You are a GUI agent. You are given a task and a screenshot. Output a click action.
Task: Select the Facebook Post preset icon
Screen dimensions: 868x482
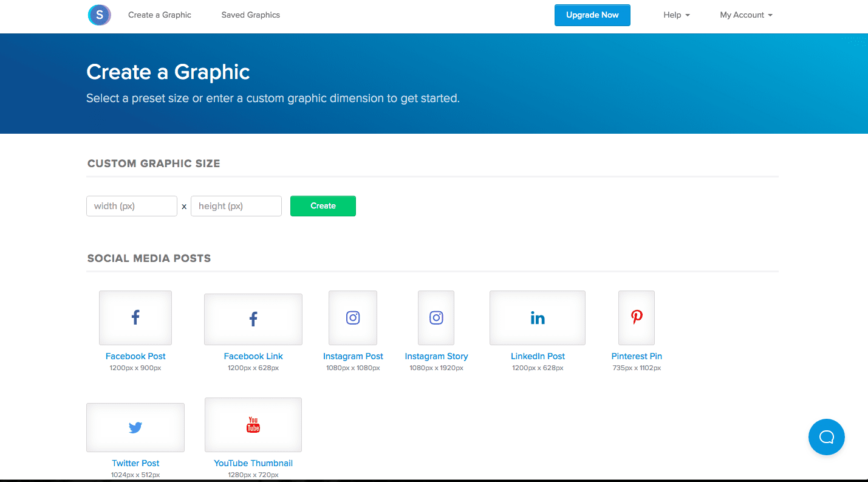(135, 317)
